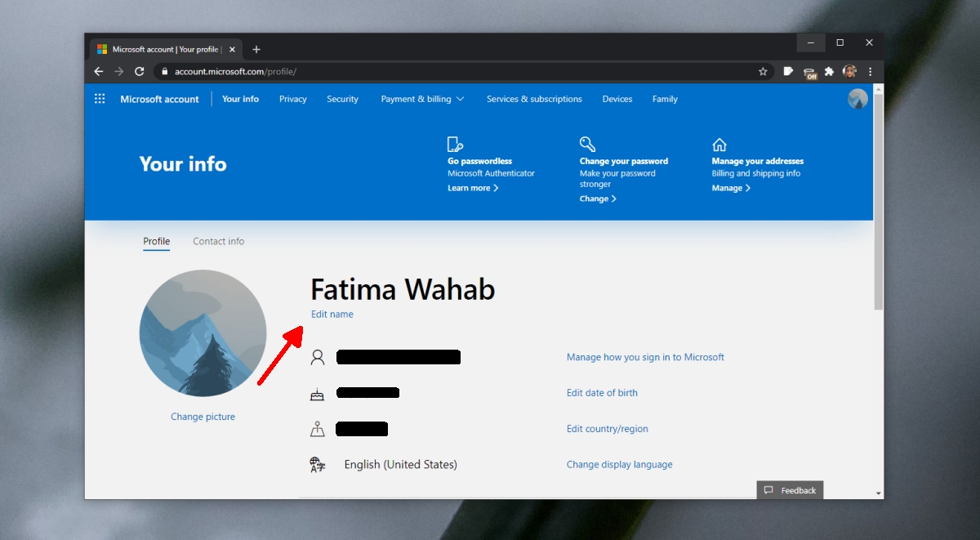This screenshot has width=980, height=540.
Task: Open the Chrome three-dot menu
Action: [870, 72]
